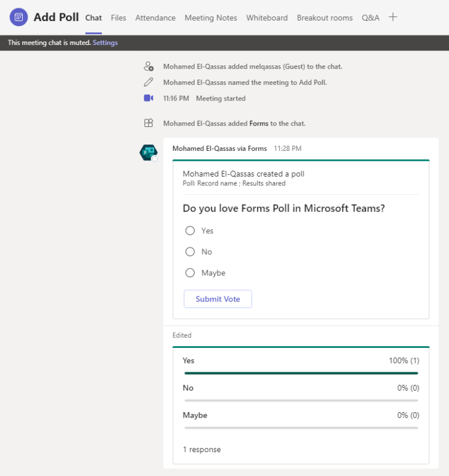
Task: Click the purple Add Poll meeting icon
Action: tap(18, 17)
